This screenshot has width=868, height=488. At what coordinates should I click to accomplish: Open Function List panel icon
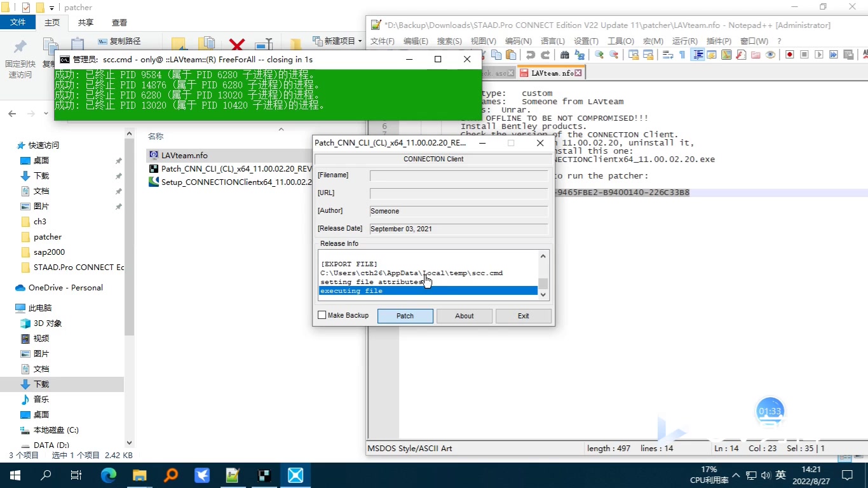tap(740, 55)
